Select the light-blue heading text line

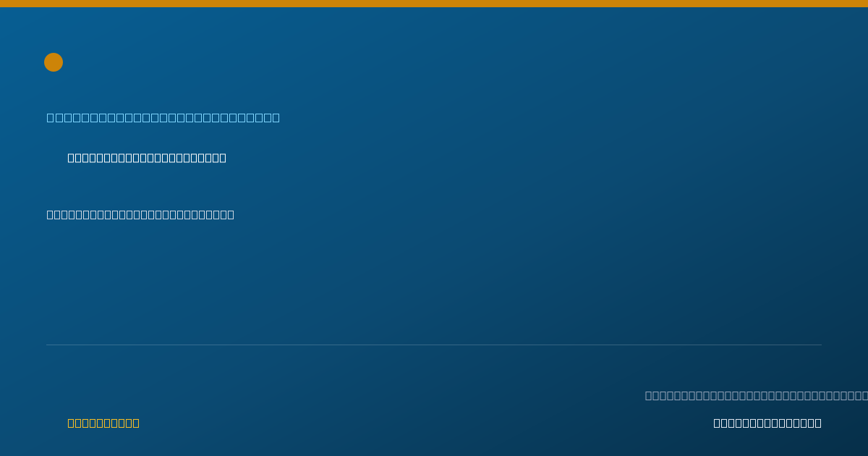(x=163, y=117)
